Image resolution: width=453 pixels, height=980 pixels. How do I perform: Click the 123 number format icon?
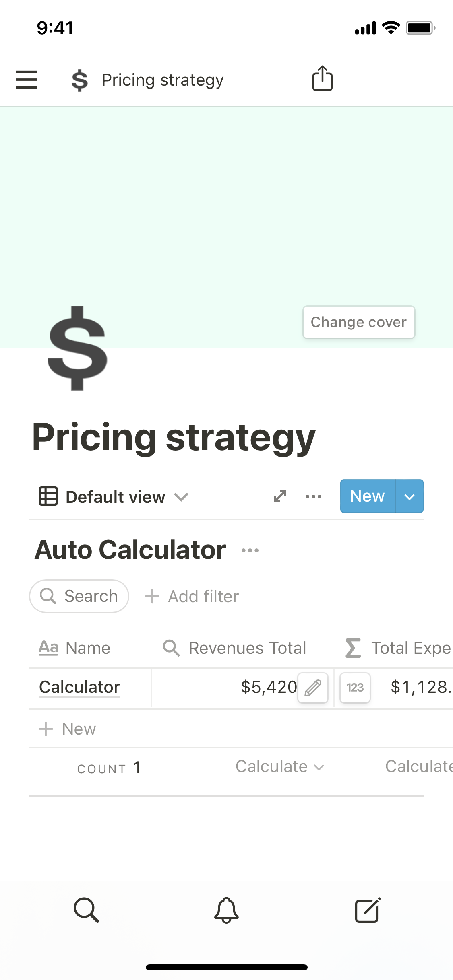pyautogui.click(x=355, y=688)
